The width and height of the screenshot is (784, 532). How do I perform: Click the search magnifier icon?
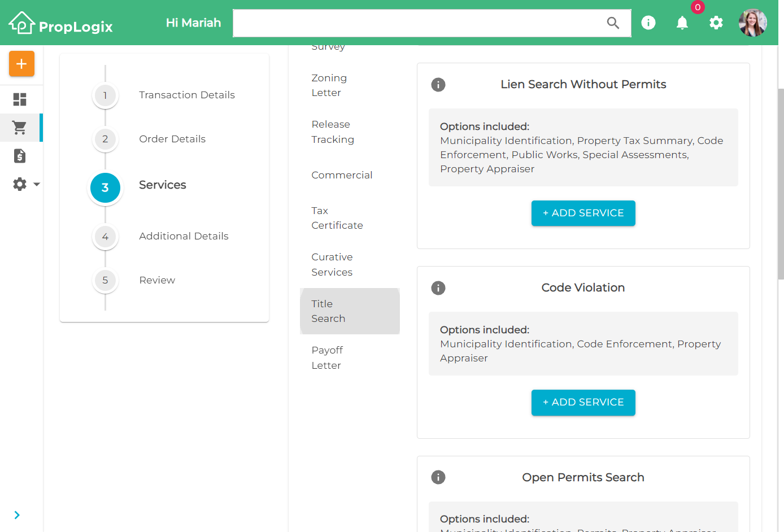click(613, 23)
